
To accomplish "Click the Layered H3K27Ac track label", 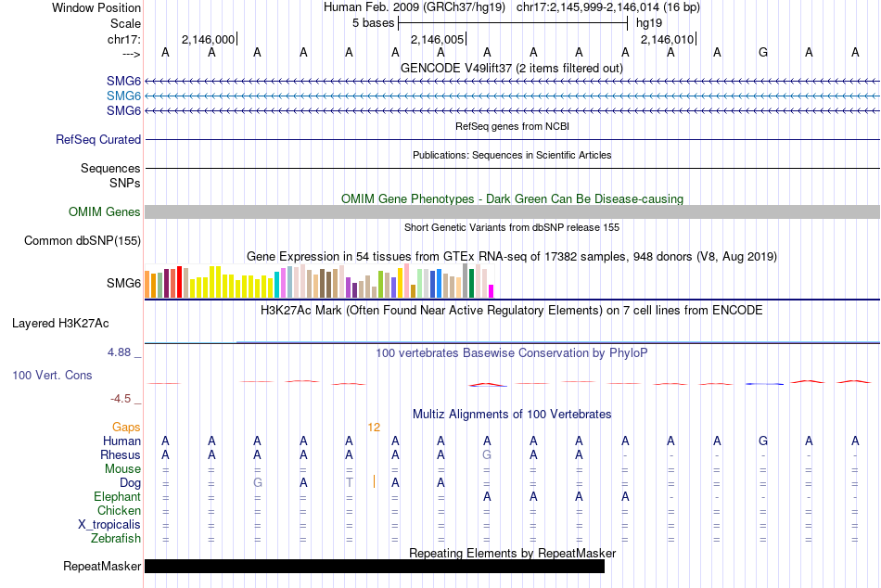I will point(60,324).
